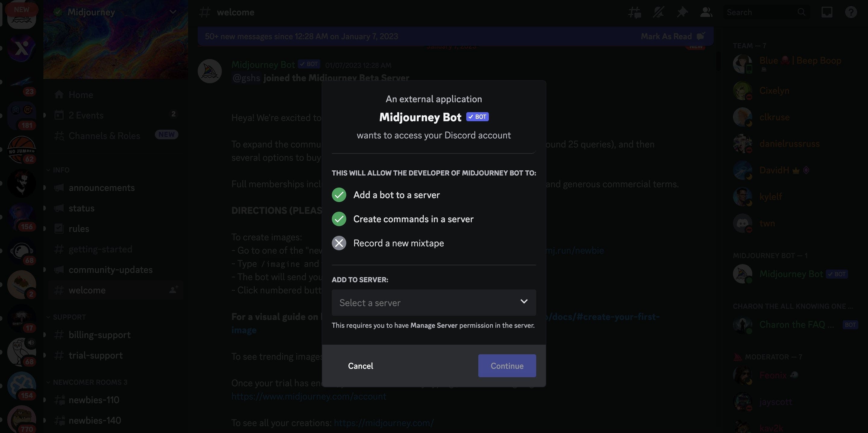Click Mark As Read
The height and width of the screenshot is (433, 868).
coord(673,36)
